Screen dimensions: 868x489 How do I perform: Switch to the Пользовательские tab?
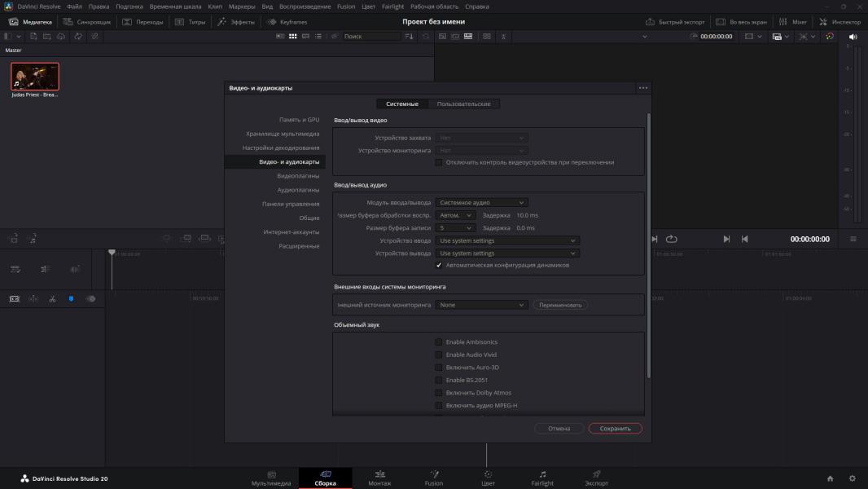tap(463, 104)
